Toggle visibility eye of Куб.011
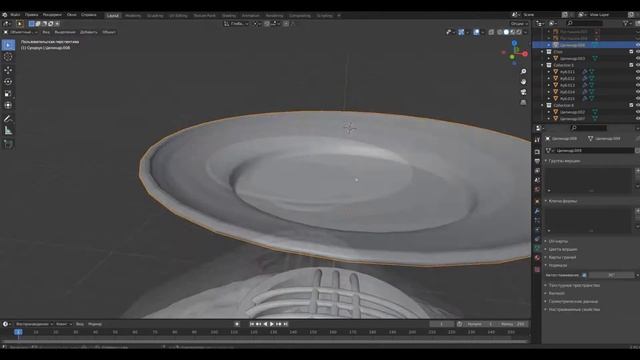Image resolution: width=640 pixels, height=360 pixels. (638, 72)
